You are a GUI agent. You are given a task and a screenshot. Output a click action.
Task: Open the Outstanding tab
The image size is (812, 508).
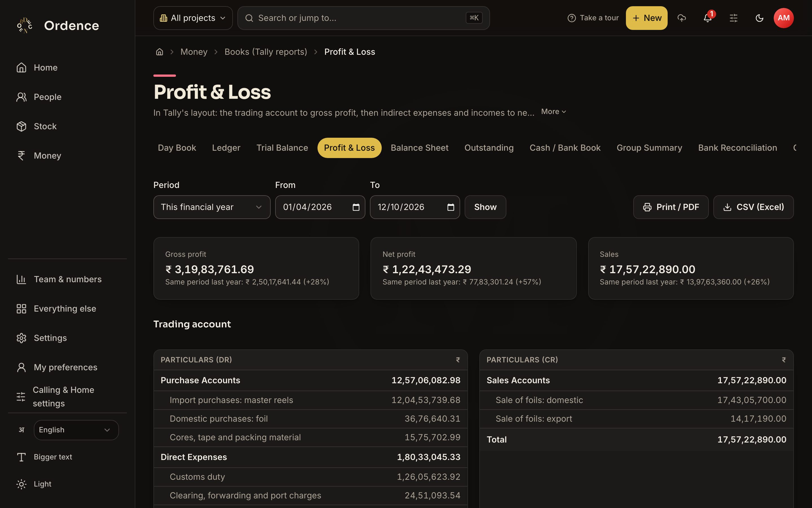489,148
